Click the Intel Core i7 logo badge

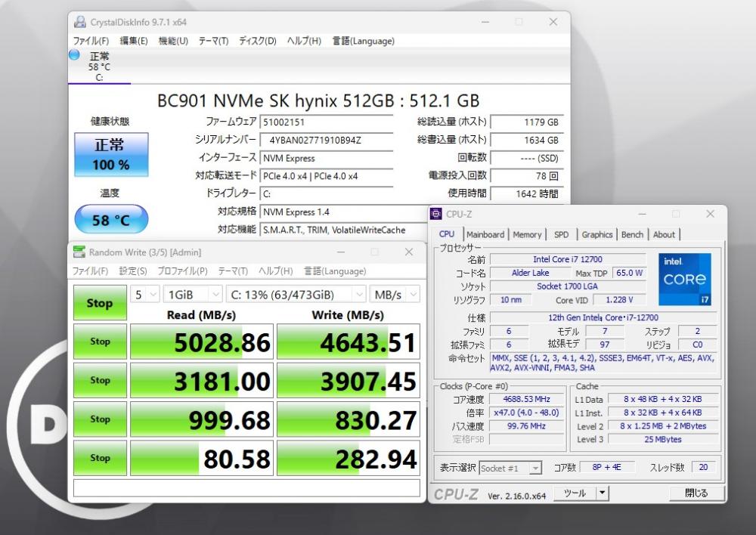pyautogui.click(x=684, y=280)
